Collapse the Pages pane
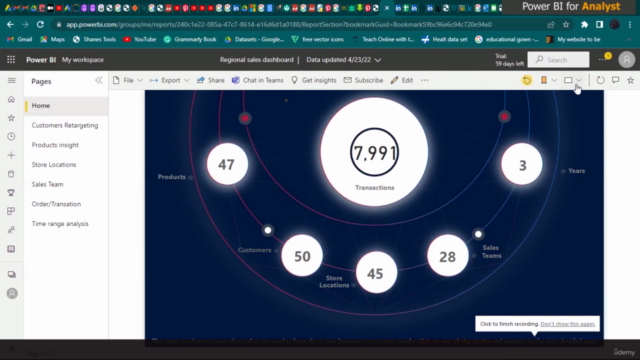 pyautogui.click(x=99, y=80)
